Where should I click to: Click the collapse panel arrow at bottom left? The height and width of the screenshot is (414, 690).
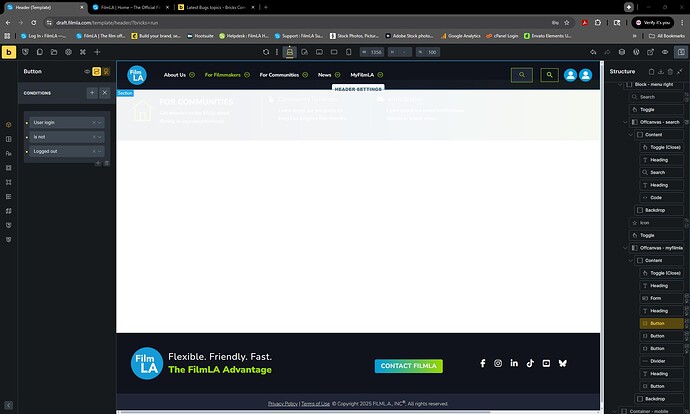coord(8,405)
